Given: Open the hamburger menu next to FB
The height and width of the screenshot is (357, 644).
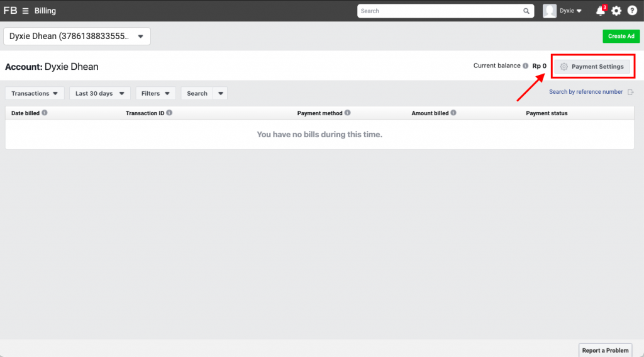Looking at the screenshot, I should [x=26, y=11].
